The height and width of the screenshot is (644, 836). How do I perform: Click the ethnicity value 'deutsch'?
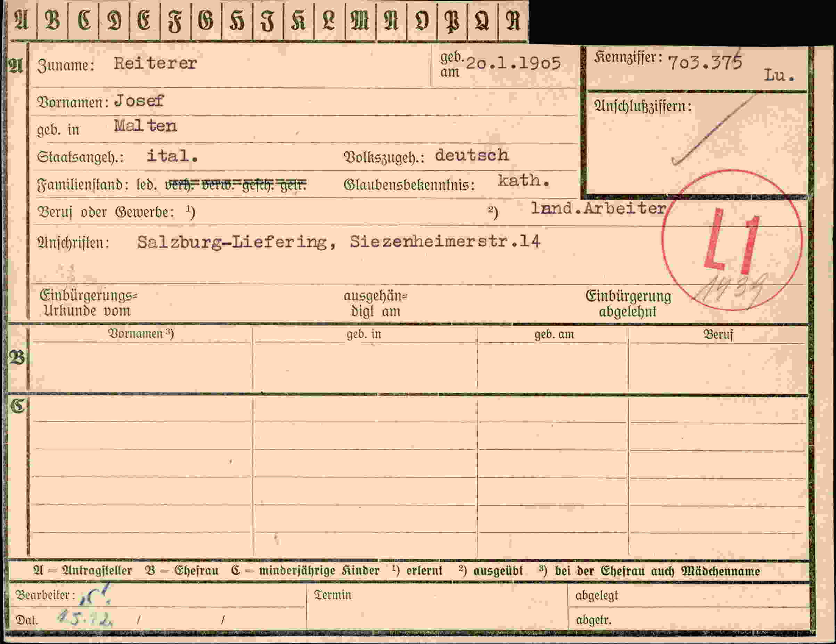coord(472,155)
